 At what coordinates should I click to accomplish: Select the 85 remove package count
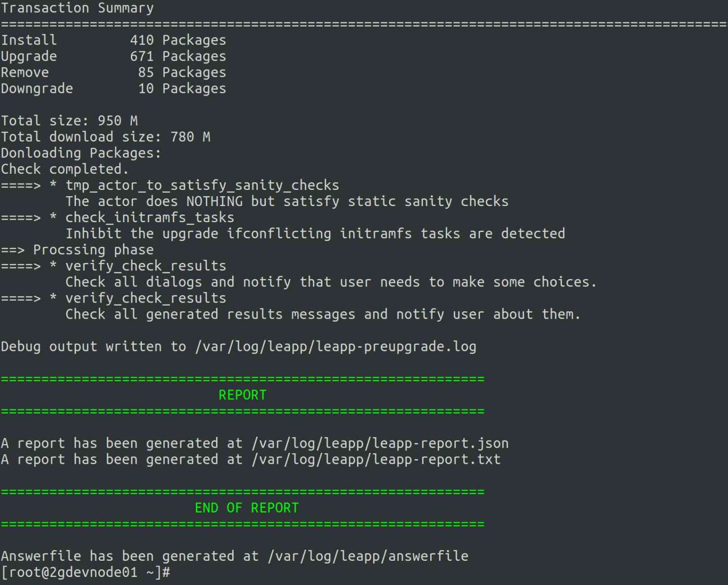point(146,72)
